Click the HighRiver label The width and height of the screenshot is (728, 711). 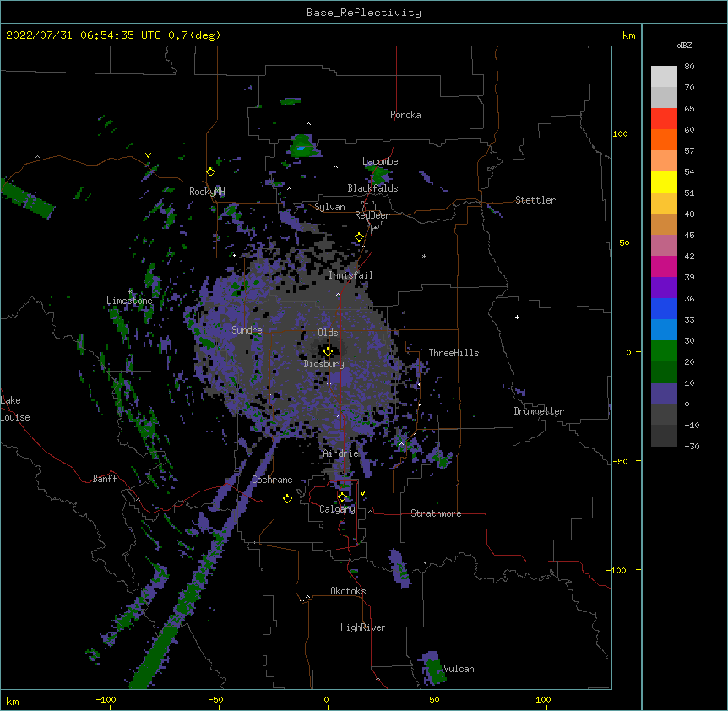[363, 627]
